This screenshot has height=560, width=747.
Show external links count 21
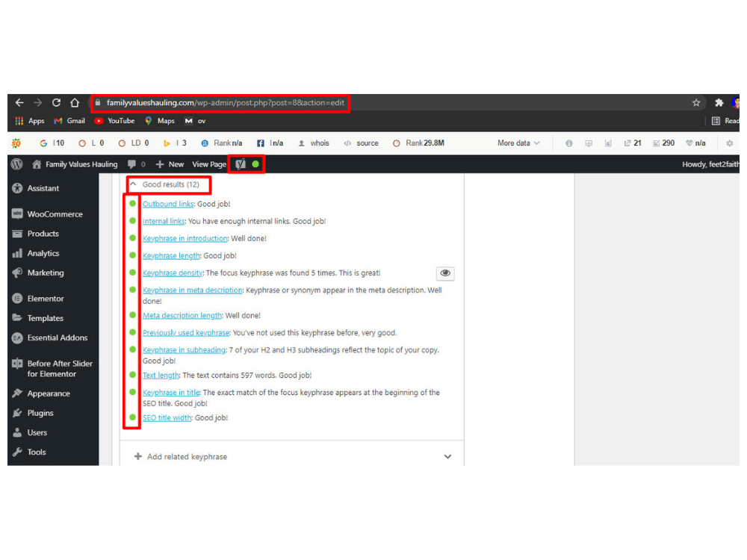click(633, 143)
